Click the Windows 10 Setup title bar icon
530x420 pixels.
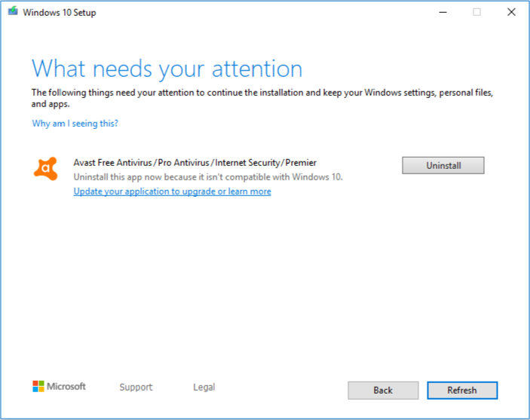click(x=14, y=12)
